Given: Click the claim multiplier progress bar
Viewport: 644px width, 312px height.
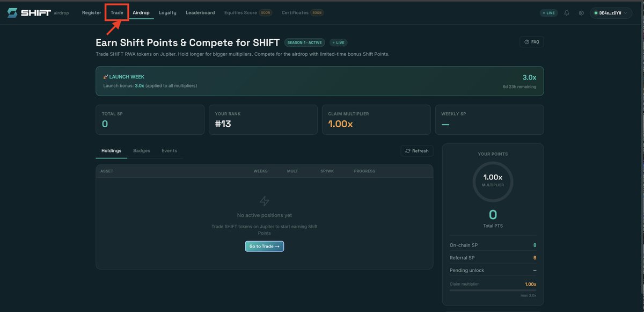Looking at the screenshot, I should pyautogui.click(x=493, y=291).
